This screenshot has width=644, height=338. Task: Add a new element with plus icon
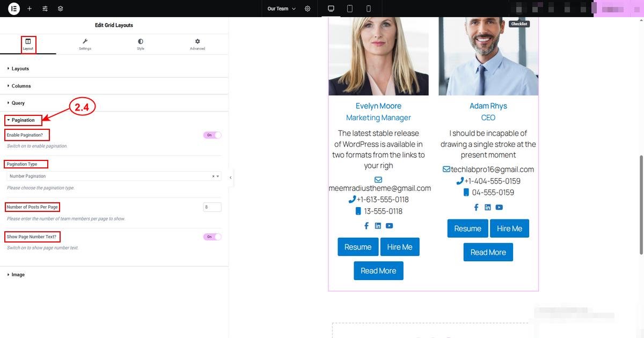tap(30, 9)
